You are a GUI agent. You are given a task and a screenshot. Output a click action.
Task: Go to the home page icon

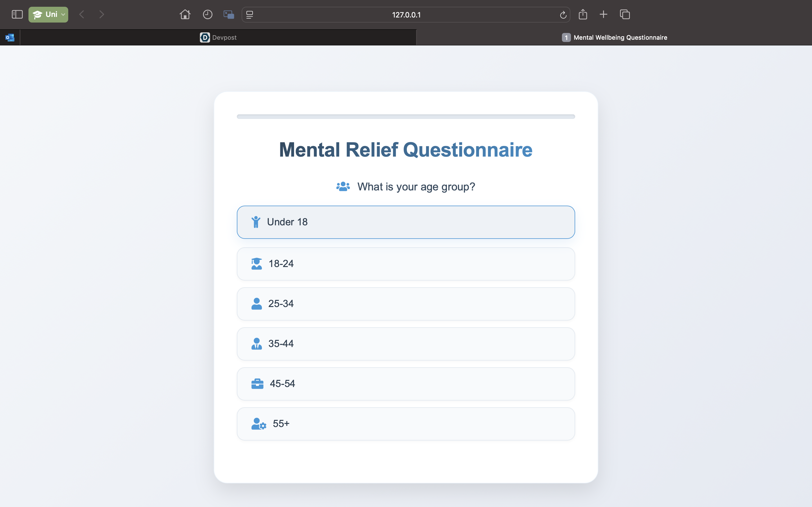(185, 14)
